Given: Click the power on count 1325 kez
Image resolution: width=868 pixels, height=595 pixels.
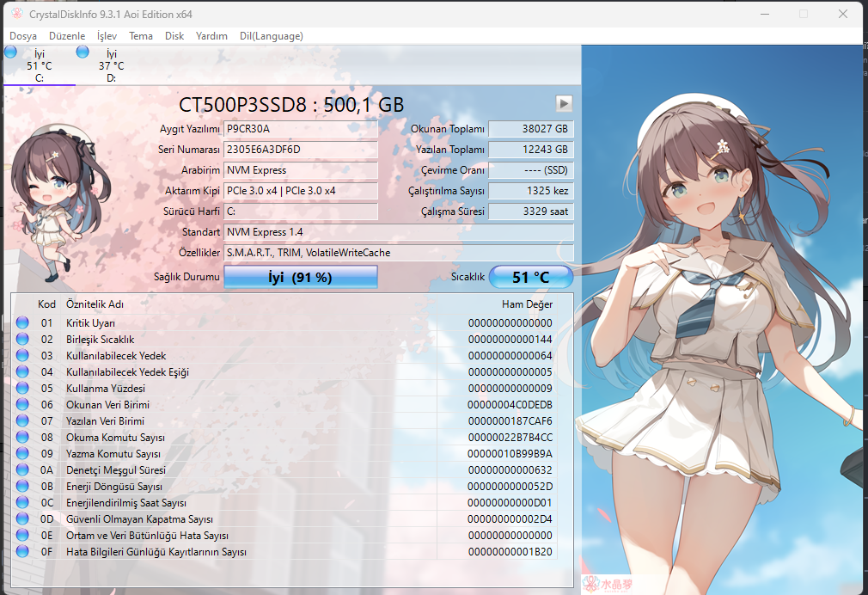Looking at the screenshot, I should [x=531, y=191].
